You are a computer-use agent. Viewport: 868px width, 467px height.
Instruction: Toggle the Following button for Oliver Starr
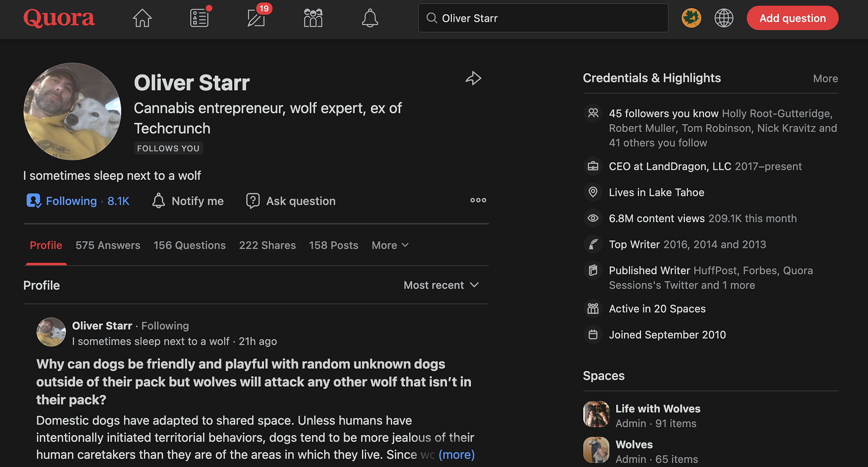pyautogui.click(x=78, y=201)
